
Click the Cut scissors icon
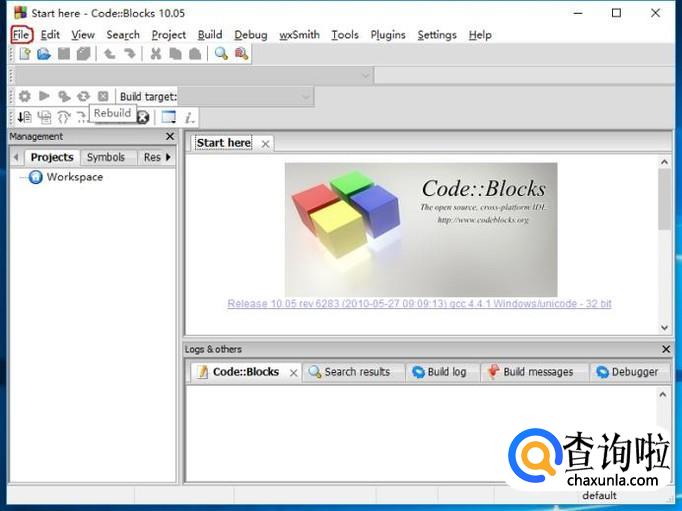(x=156, y=54)
